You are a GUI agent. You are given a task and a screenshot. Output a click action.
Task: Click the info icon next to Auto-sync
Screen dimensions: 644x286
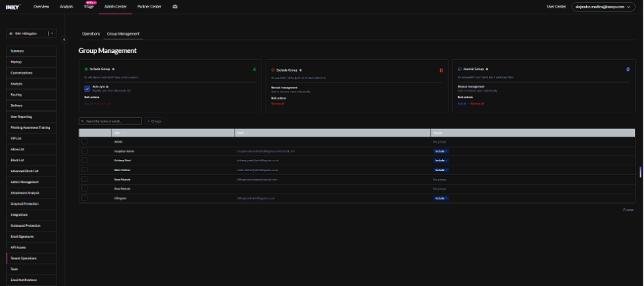pos(107,87)
